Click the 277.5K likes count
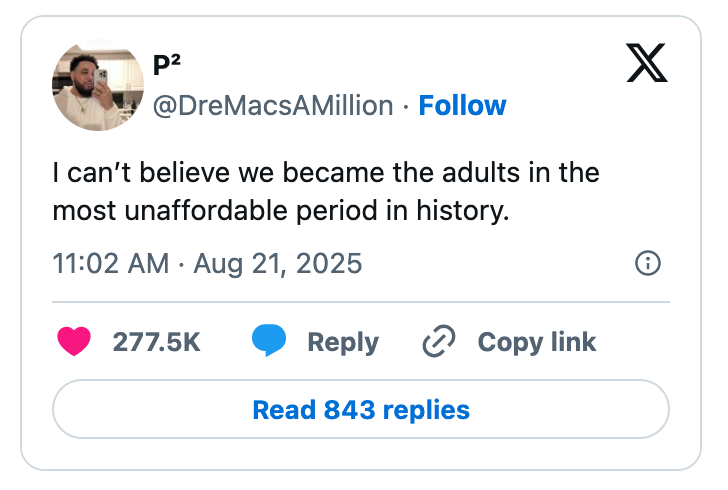The image size is (728, 490). [x=156, y=342]
